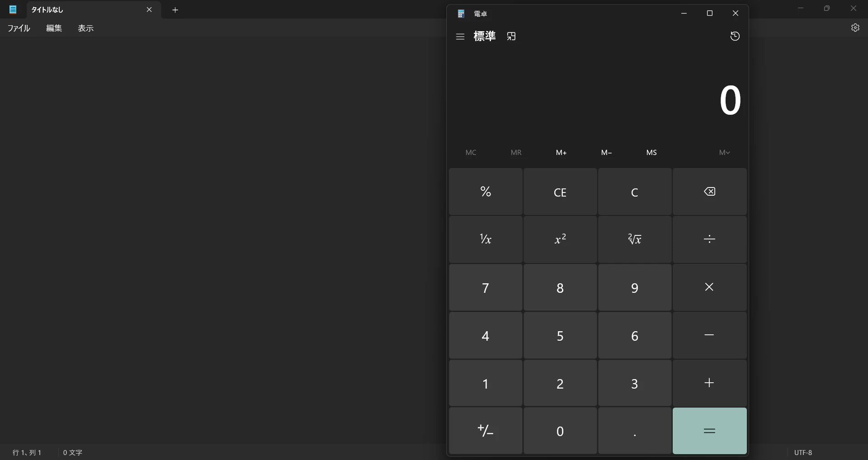Open the memory flyout dropdown
Screen dimensions: 868x460
[725, 152]
